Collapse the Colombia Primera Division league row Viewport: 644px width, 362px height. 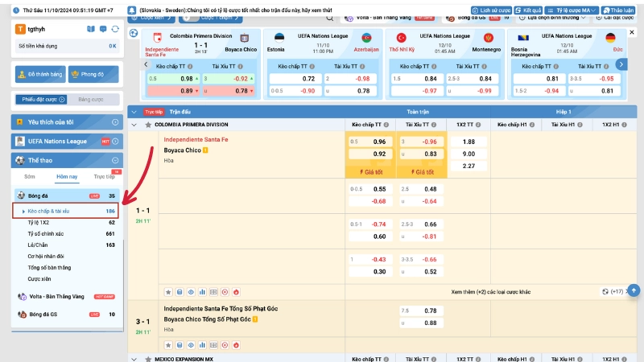[134, 125]
